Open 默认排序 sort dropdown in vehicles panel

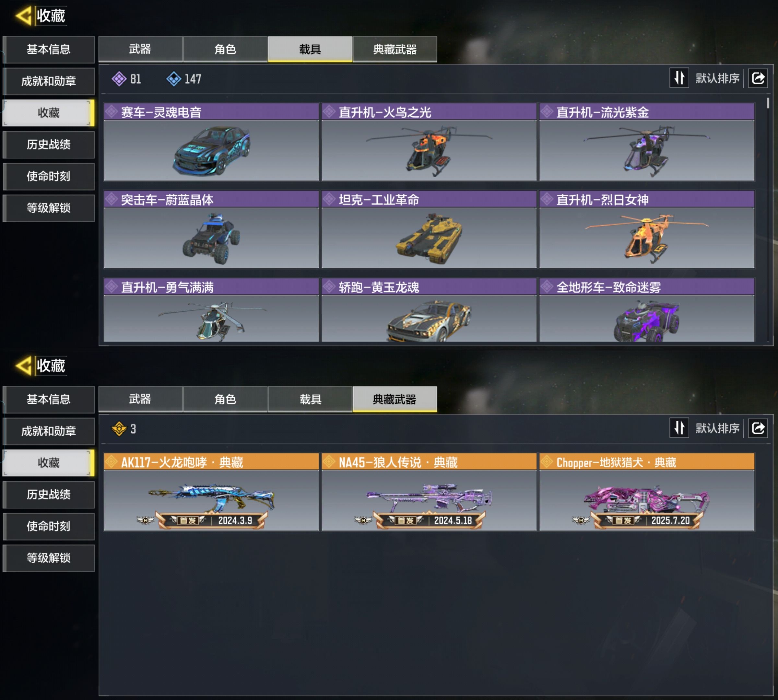717,78
